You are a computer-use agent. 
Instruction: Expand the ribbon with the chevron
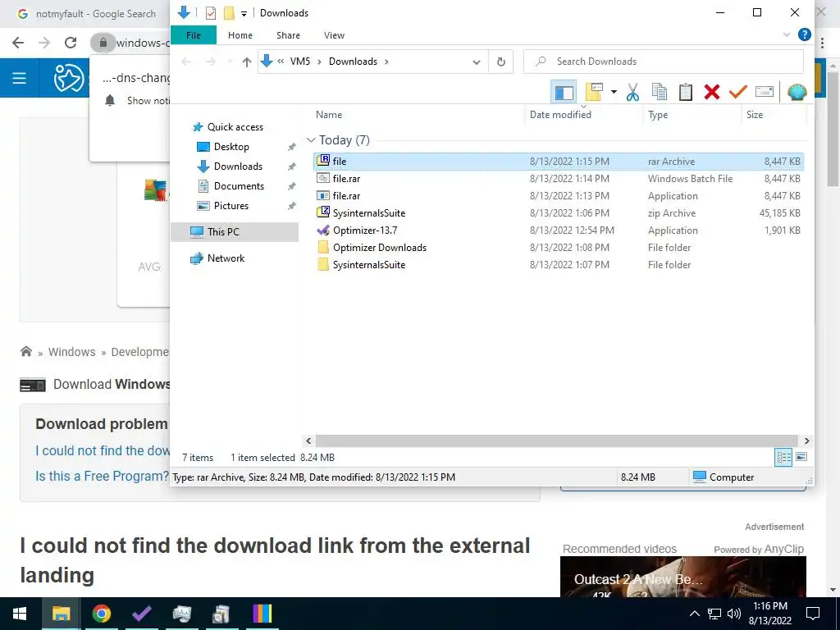click(x=787, y=34)
